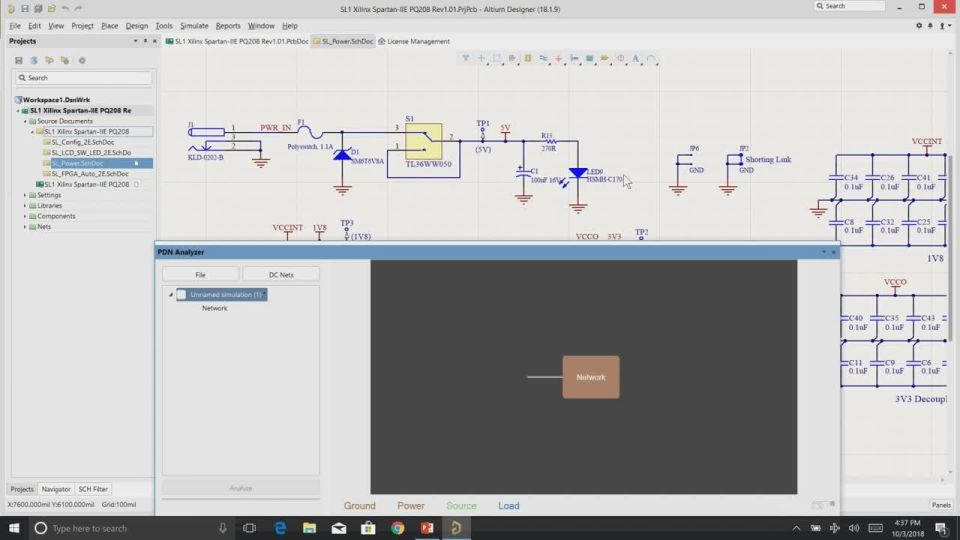Switch to the License Management tab

(414, 41)
